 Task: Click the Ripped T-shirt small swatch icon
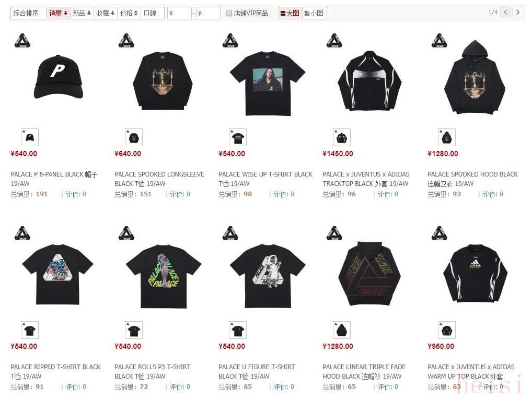(x=30, y=330)
